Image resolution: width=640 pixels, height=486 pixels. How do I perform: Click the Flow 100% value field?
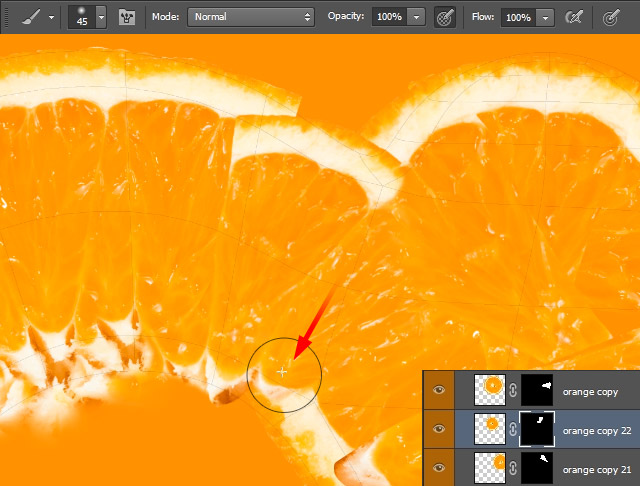tap(518, 18)
